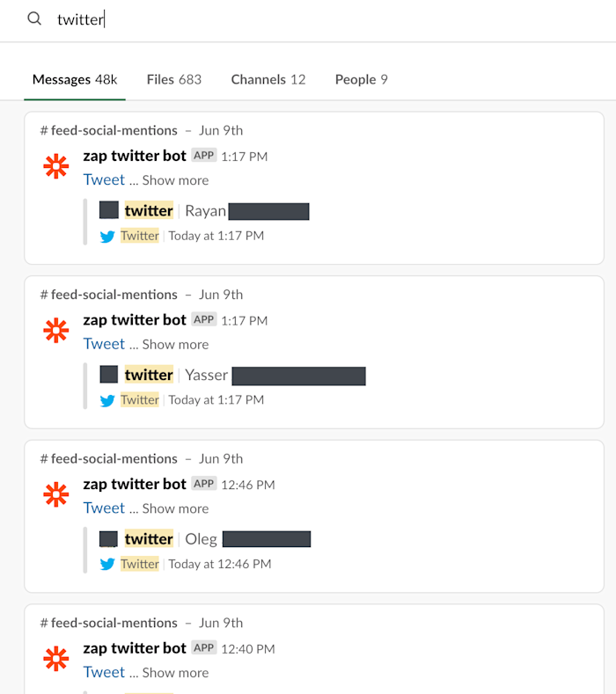The width and height of the screenshot is (616, 694).
Task: Click Zapier avatar of 1:17 PM Rayan message
Action: [x=56, y=166]
